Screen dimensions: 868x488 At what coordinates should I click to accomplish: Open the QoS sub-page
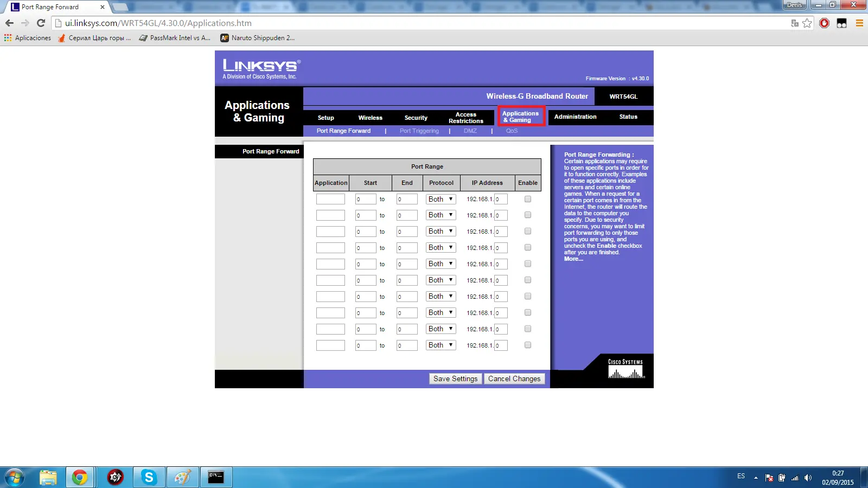click(x=512, y=131)
